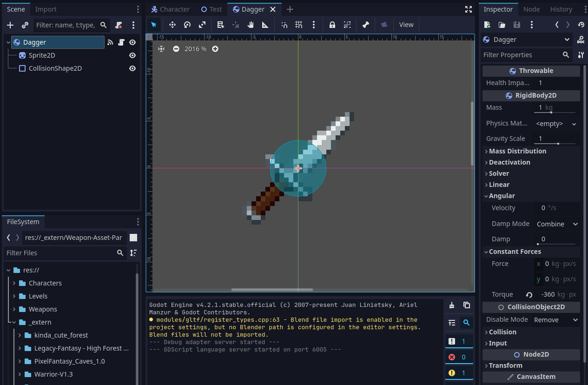Activate the Ruler mode tool
Image resolution: width=588 pixels, height=385 pixels.
(265, 25)
